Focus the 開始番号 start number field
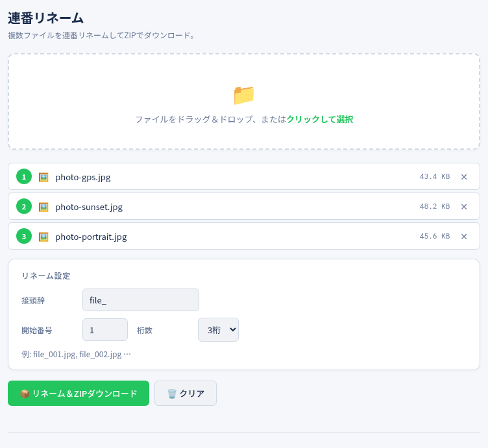Screen dimensions: 488x448 click(105, 330)
